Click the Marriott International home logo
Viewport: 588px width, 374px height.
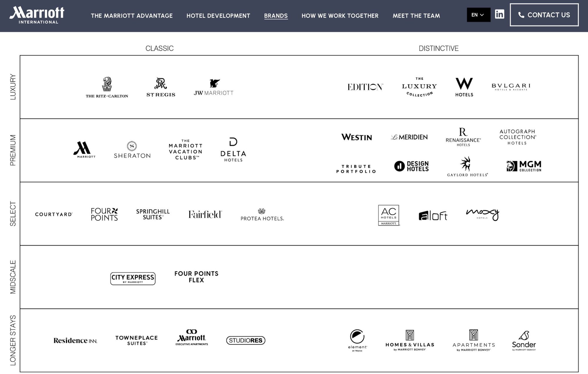tap(37, 15)
